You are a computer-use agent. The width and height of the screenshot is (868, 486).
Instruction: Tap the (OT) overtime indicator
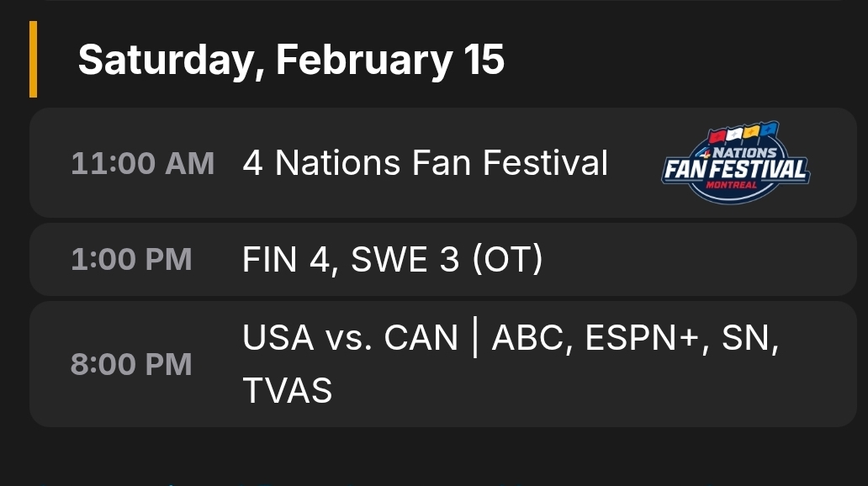(x=507, y=260)
